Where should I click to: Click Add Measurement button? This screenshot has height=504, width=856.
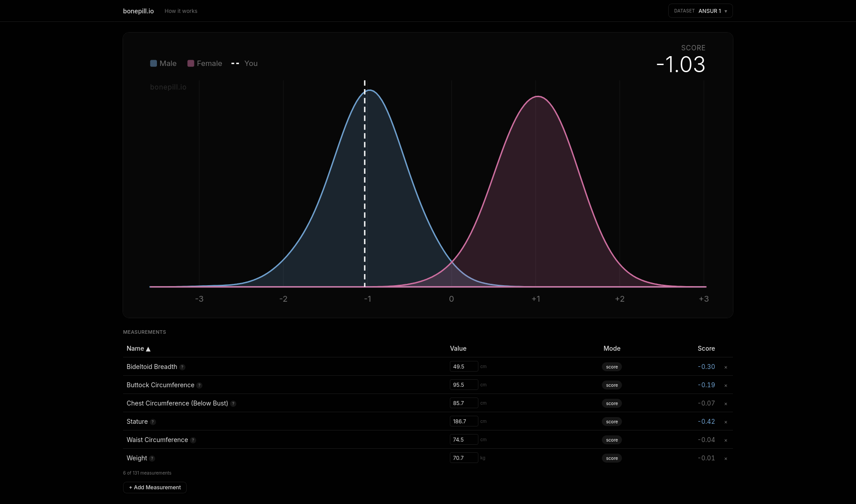(x=155, y=488)
